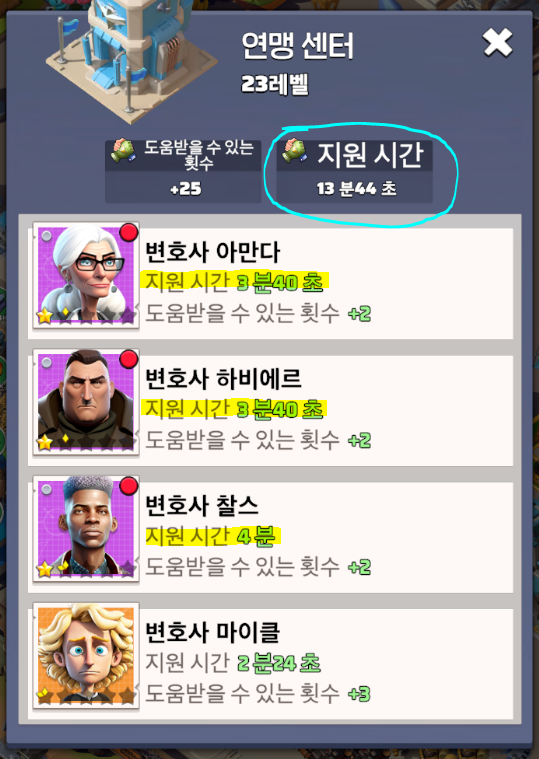Viewport: 539px width, 759px height.
Task: Select 변호사 마이클 portrait thumbnail
Action: tap(86, 656)
